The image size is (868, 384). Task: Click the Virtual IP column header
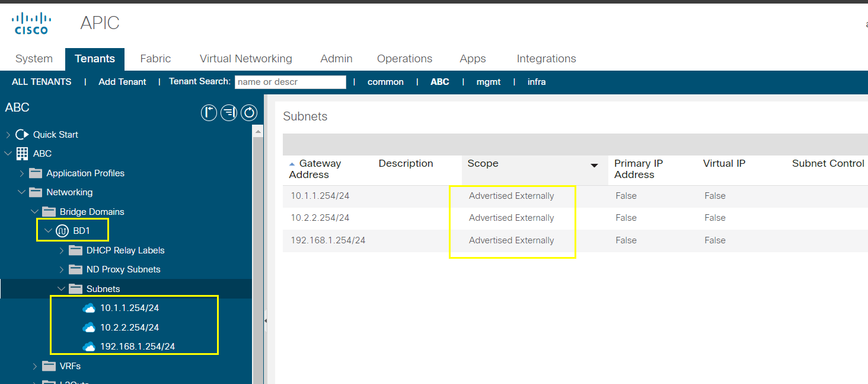click(724, 164)
